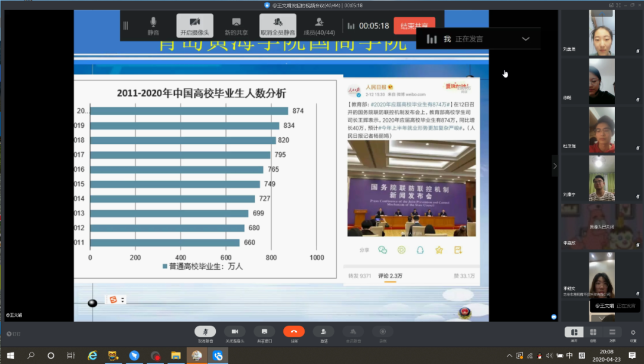
Task: Click the invite participants icon in bottom bar
Action: (323, 332)
